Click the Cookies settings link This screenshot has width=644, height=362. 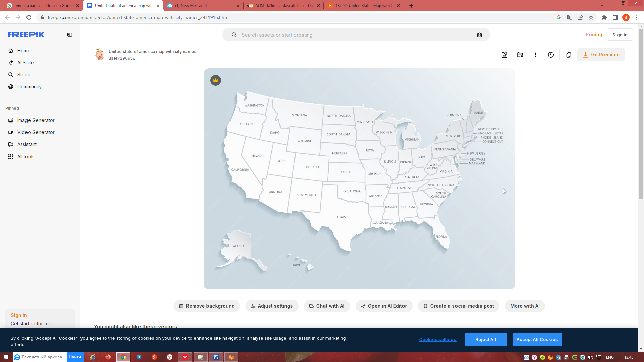pyautogui.click(x=437, y=340)
